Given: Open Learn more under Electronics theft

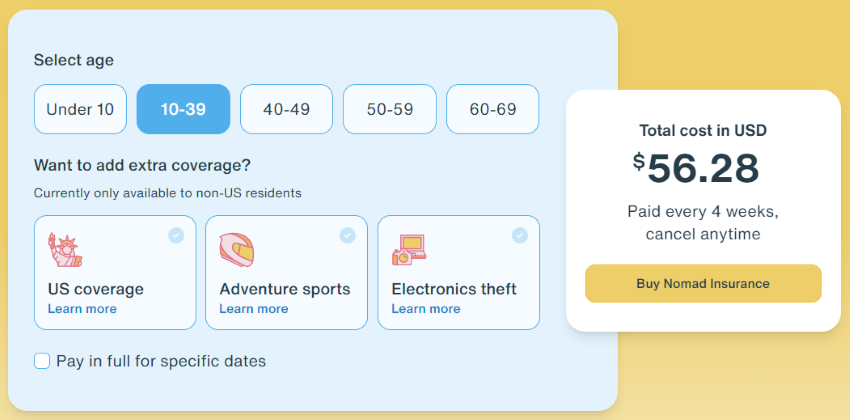Looking at the screenshot, I should [x=426, y=309].
